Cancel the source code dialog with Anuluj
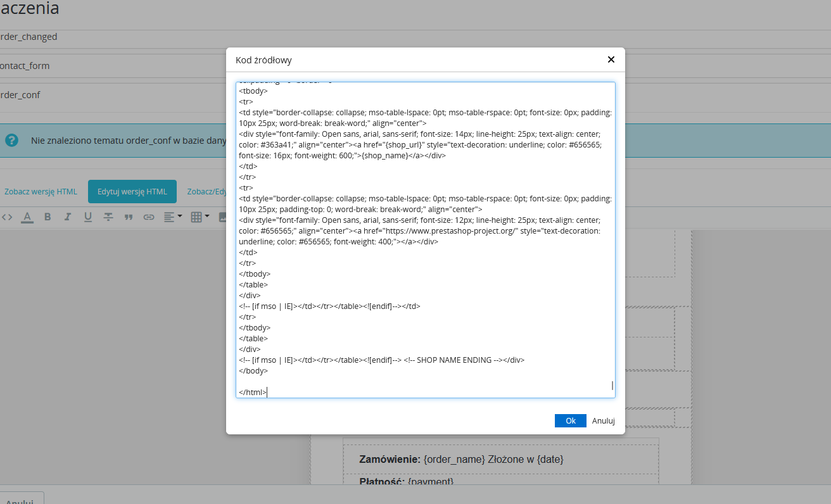This screenshot has width=831, height=504. (604, 420)
